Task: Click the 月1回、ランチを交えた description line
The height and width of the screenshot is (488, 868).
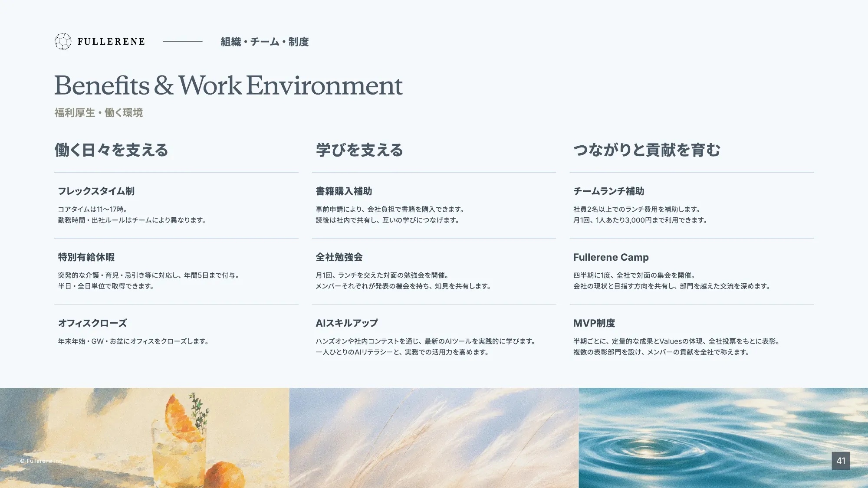Action: tap(382, 275)
